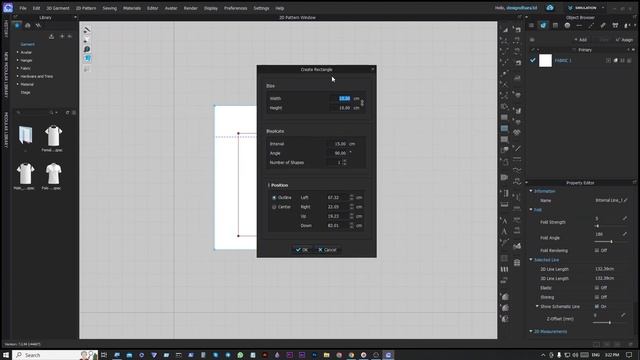The height and width of the screenshot is (360, 640).
Task: Click Cancel in Create Rectangle dialog
Action: pyautogui.click(x=327, y=250)
